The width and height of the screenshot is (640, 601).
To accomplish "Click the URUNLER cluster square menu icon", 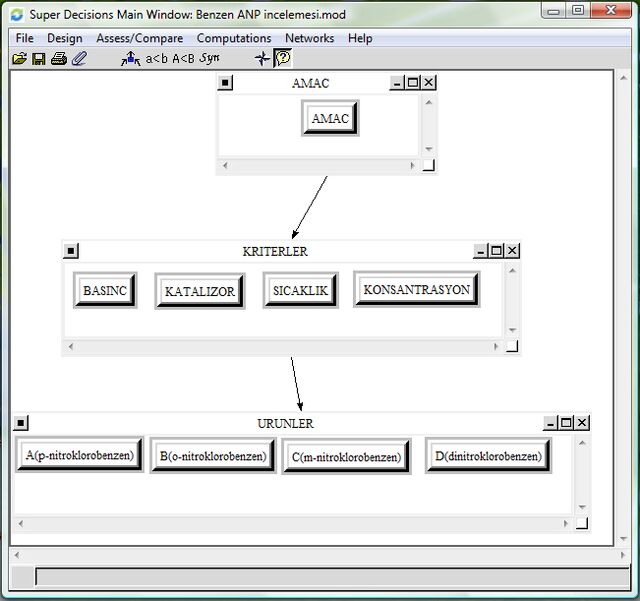I will [x=21, y=423].
